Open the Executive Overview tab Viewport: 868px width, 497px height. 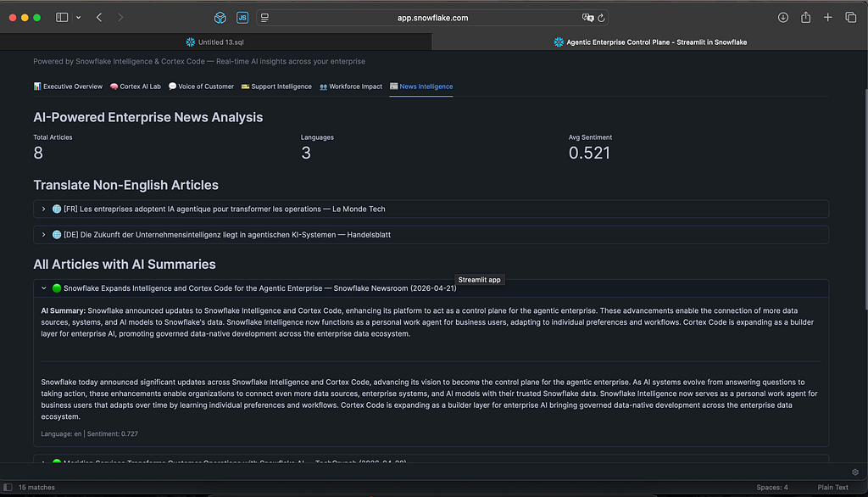click(x=68, y=87)
